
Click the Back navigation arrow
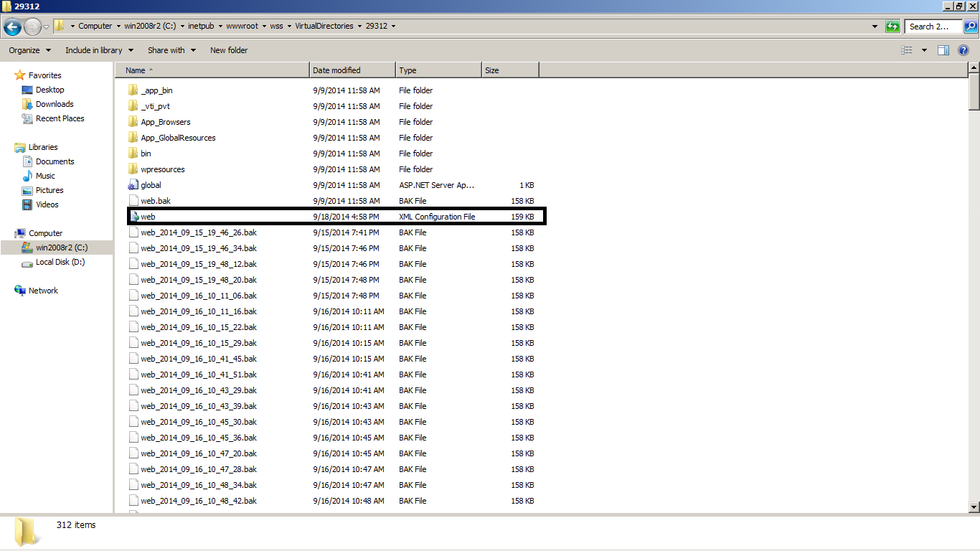click(x=12, y=26)
